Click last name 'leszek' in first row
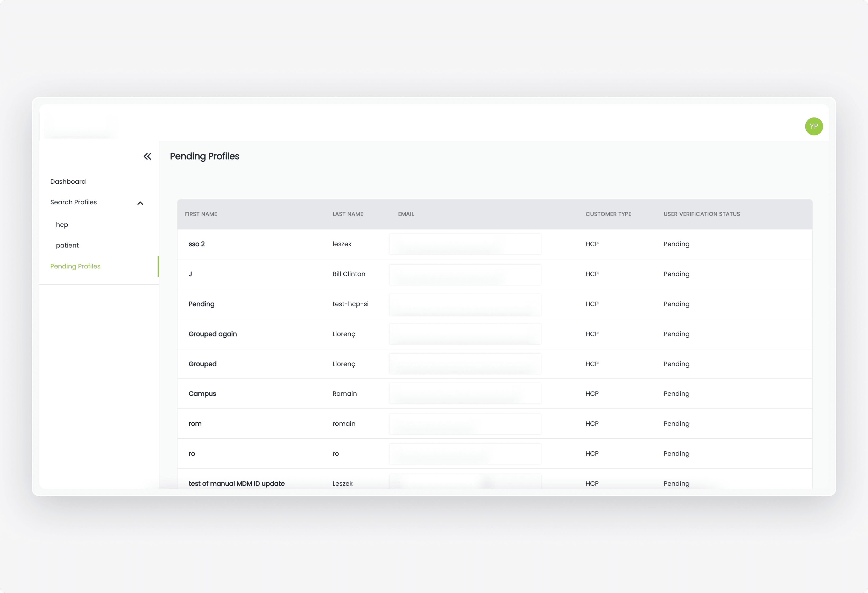The image size is (868, 593). point(342,244)
